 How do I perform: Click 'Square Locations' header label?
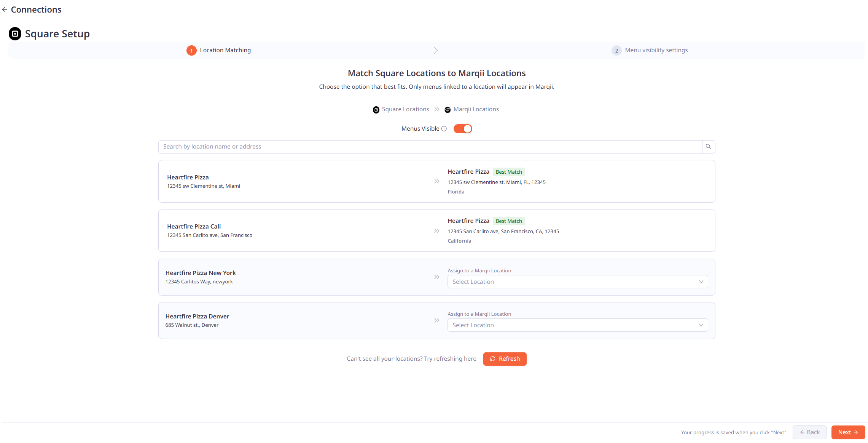405,109
